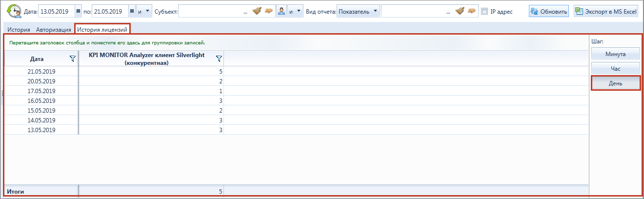Switch to the Авторизация tab
This screenshot has width=644, height=199.
tap(53, 29)
